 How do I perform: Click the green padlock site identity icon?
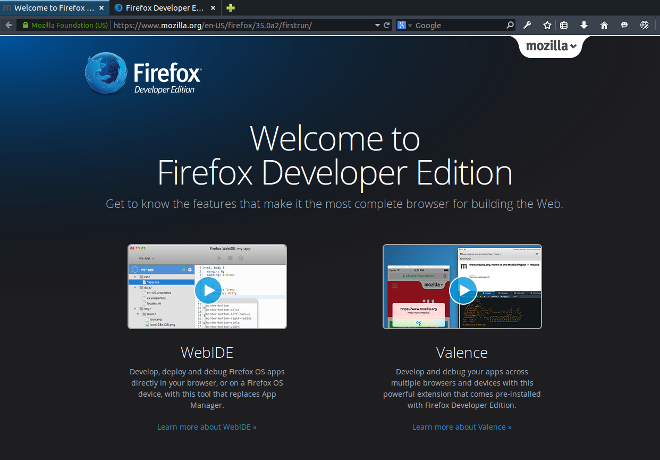[25, 25]
